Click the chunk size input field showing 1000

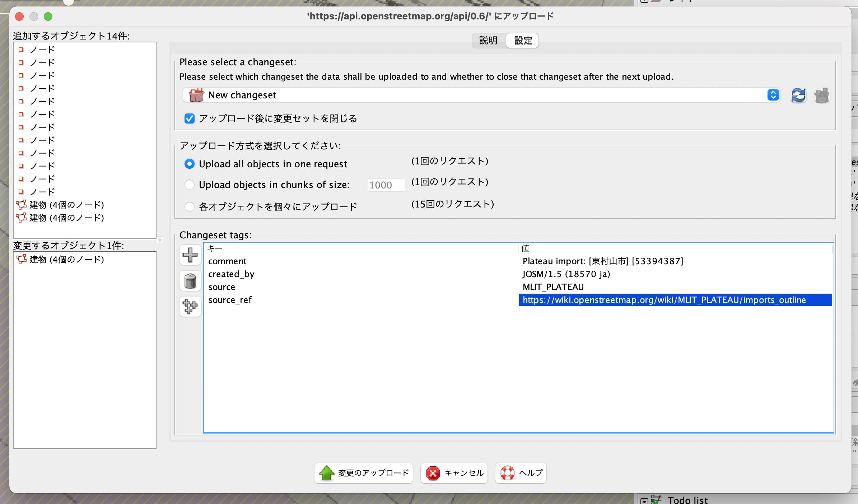[x=386, y=185]
